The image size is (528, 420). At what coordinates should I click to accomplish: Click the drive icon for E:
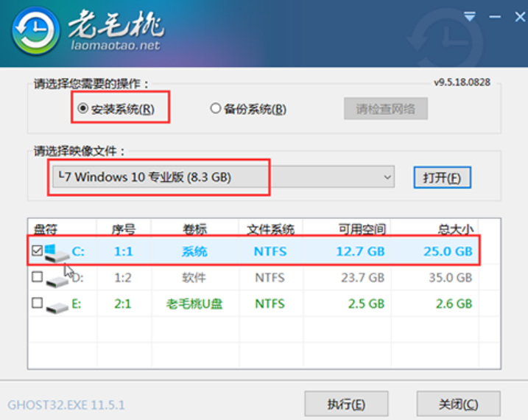(x=57, y=307)
